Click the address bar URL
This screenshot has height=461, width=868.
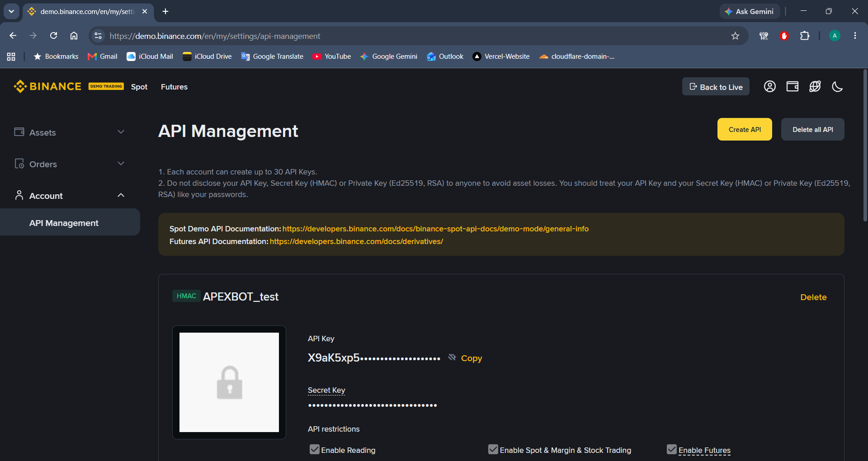point(215,36)
